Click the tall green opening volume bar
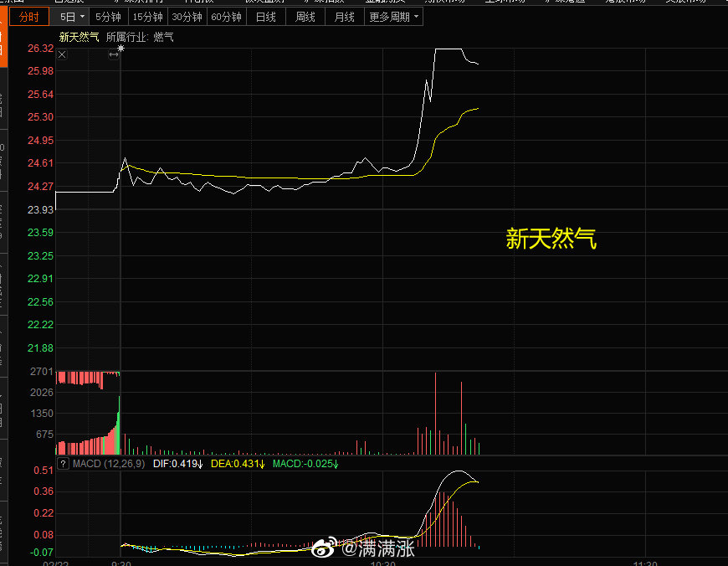Screen dimensions: 728x566 (119, 425)
